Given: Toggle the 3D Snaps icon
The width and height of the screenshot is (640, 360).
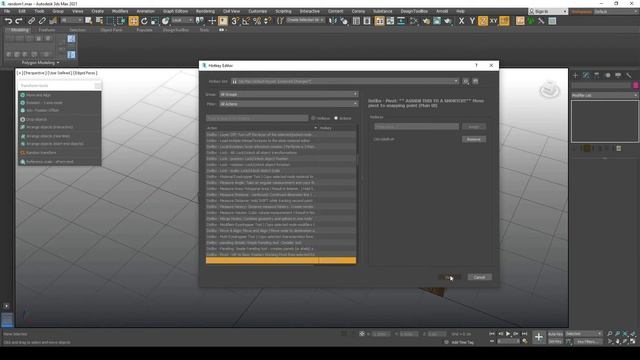Looking at the screenshot, I should tap(235, 21).
